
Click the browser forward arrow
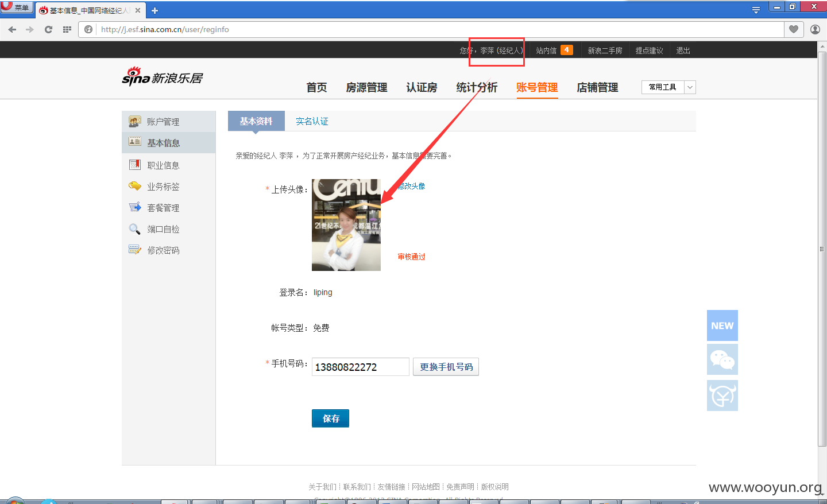click(x=30, y=29)
